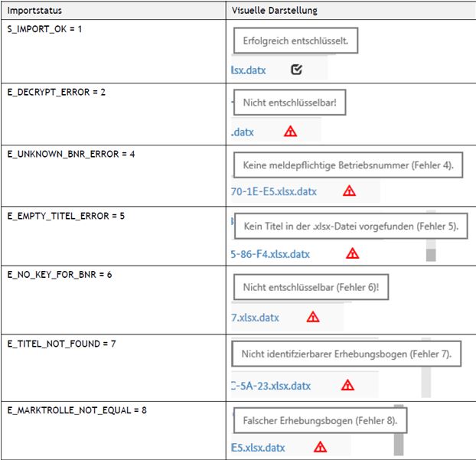Open the 70-1E-E5.xlsx.datx file link

pyautogui.click(x=283, y=191)
